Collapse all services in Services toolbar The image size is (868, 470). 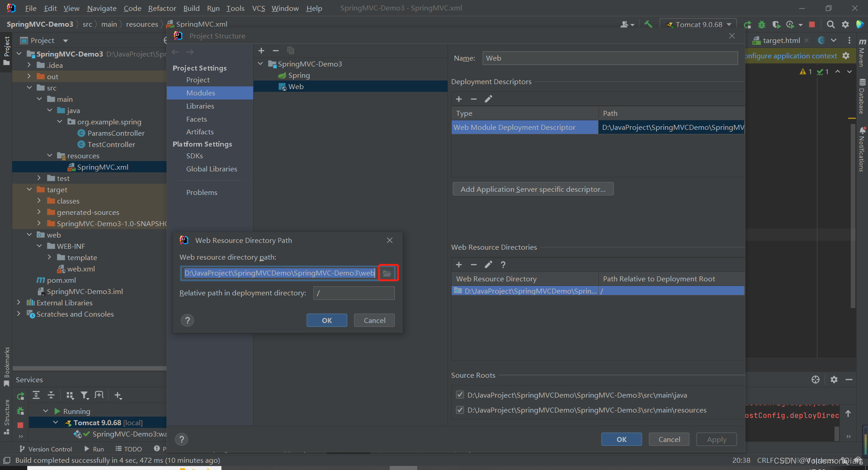(51, 395)
